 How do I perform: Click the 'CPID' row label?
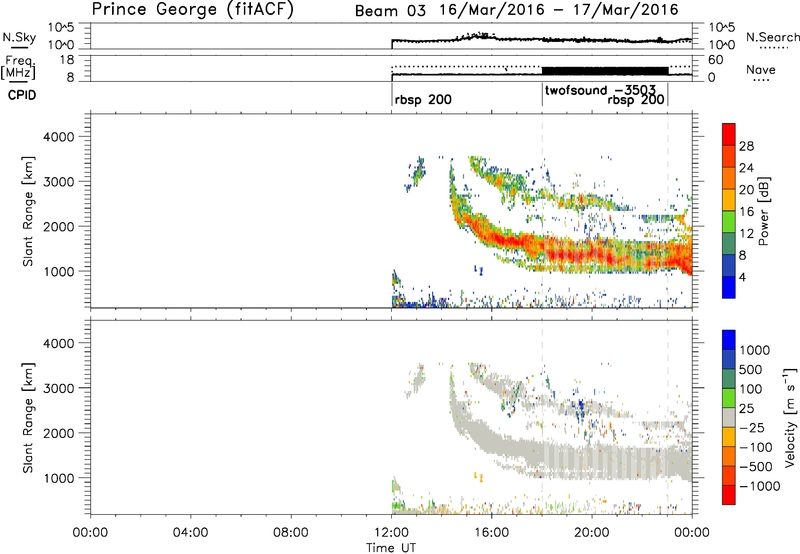click(x=22, y=95)
